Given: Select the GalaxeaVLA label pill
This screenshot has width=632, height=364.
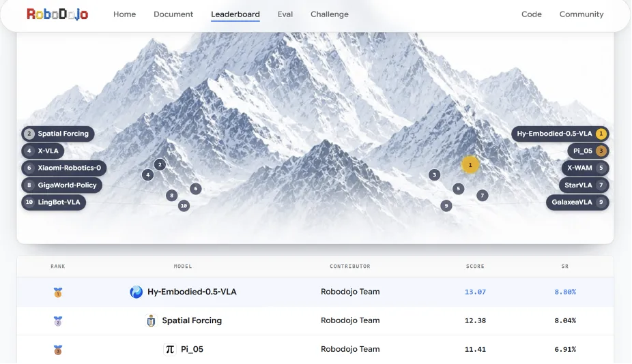Looking at the screenshot, I should click(577, 202).
